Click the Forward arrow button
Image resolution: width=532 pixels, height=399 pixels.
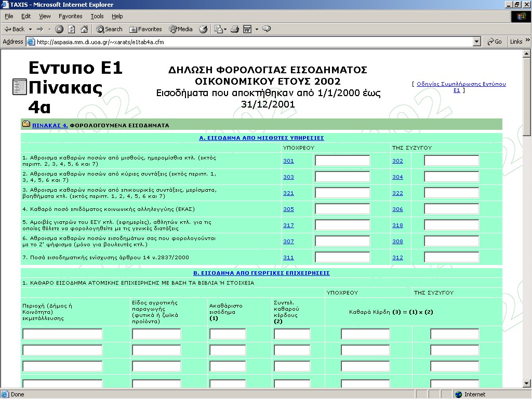pyautogui.click(x=40, y=29)
